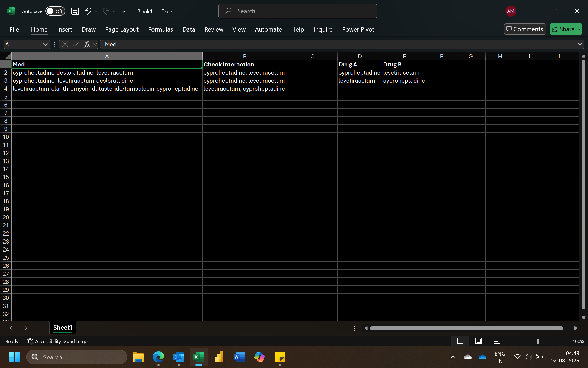588x368 pixels.
Task: Click next sheet navigation arrow
Action: pos(25,328)
